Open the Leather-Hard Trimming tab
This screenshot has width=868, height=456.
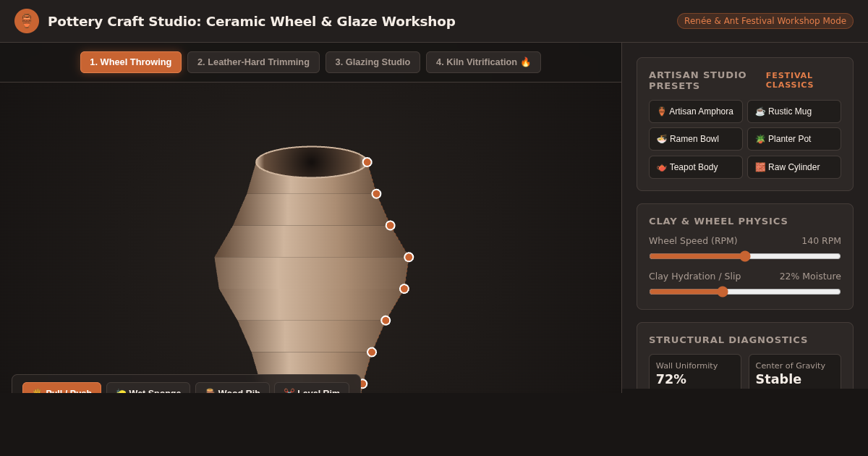point(253,62)
